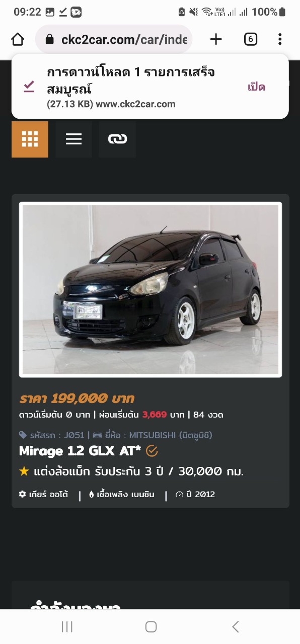Viewport: 300px width, 644px height.
Task: Tap the yellow star promotion icon
Action: point(24,471)
